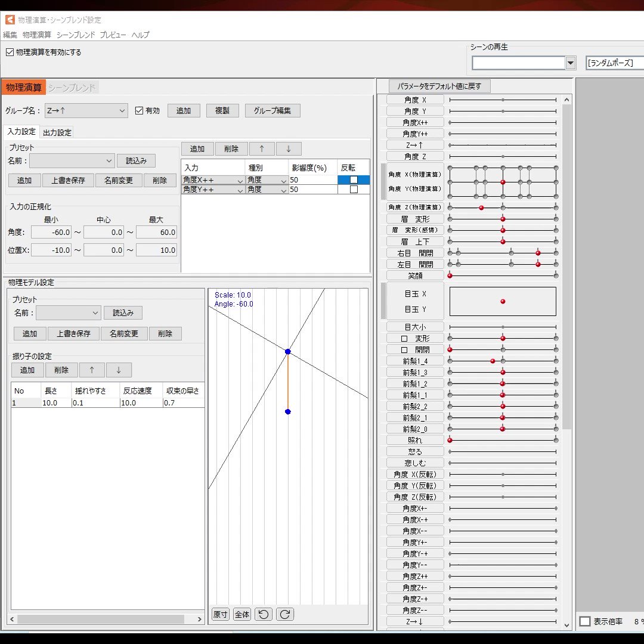
Task: Click the 影響度 value for 角度X++
Action: point(313,180)
